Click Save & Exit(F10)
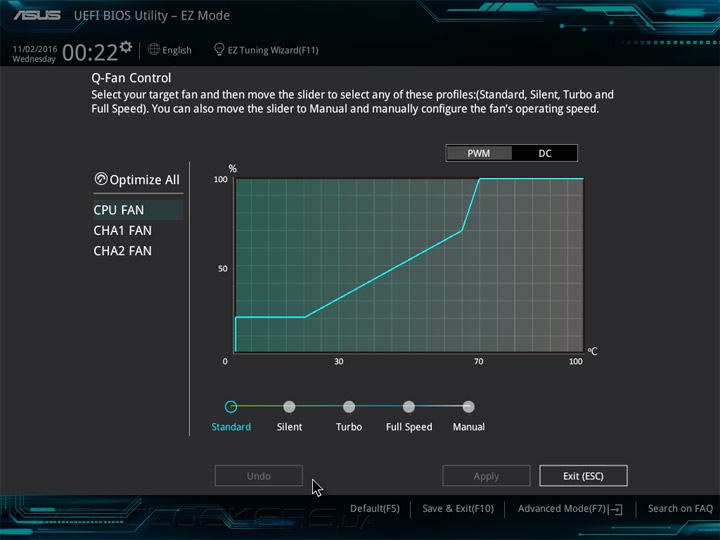The width and height of the screenshot is (720, 540). [458, 509]
